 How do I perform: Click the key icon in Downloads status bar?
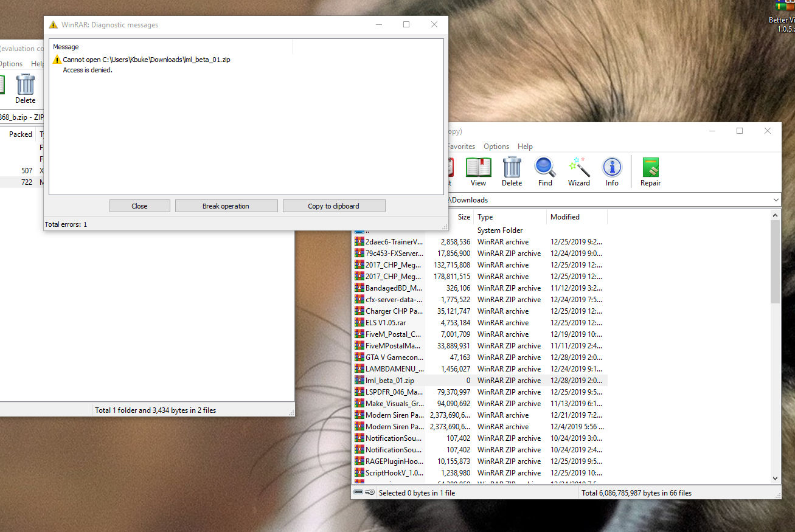[370, 492]
